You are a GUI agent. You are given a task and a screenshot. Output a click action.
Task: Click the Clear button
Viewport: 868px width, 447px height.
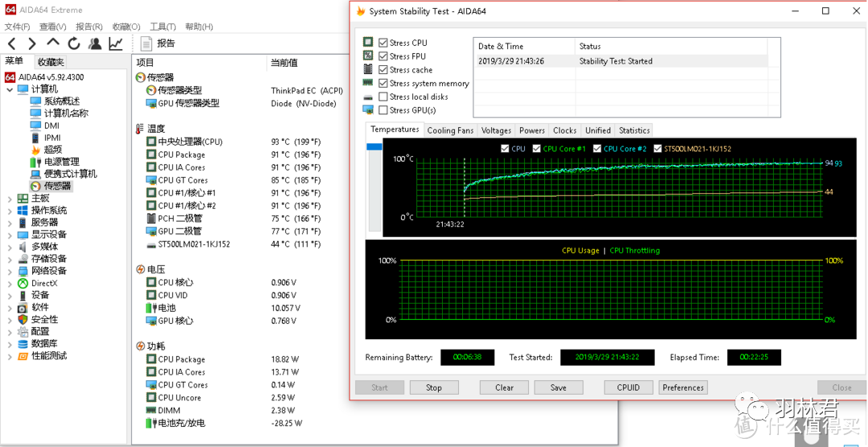pos(504,388)
